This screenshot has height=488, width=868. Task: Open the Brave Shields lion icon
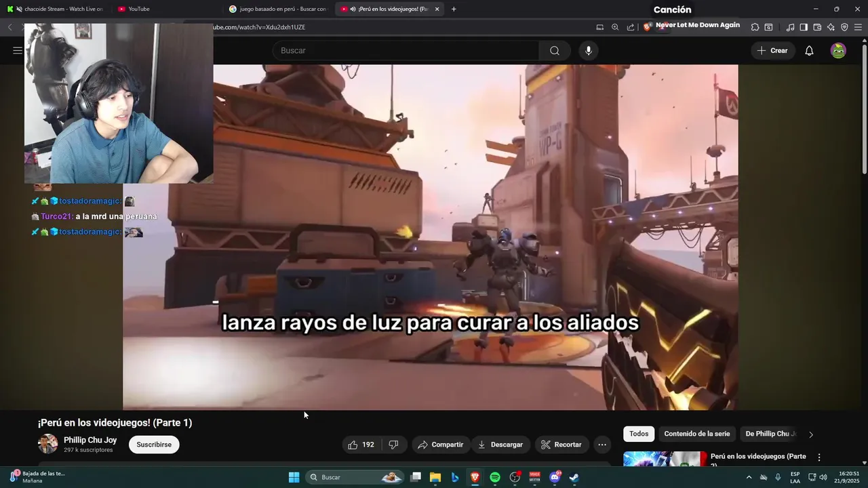(x=647, y=27)
